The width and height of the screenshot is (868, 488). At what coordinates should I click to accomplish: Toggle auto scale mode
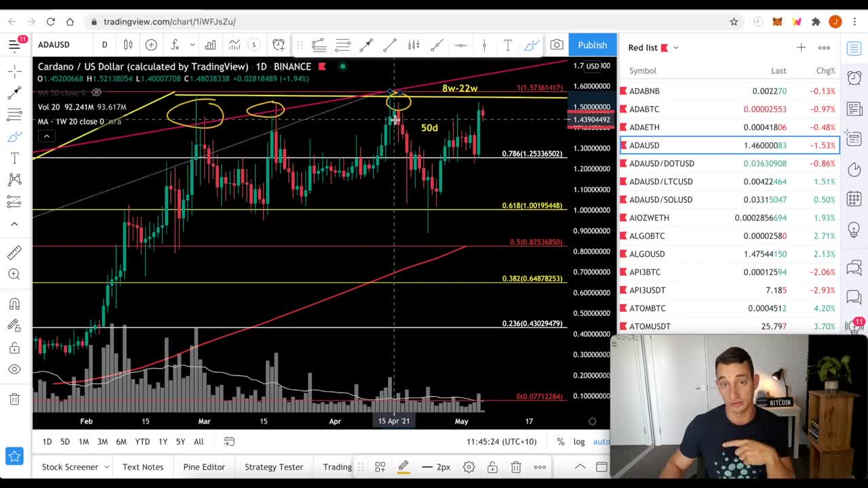(x=601, y=441)
